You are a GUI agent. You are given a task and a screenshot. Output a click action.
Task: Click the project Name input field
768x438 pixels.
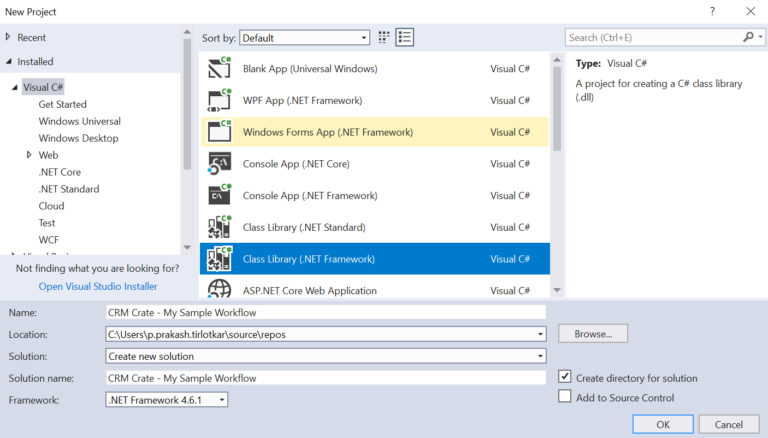pos(326,312)
